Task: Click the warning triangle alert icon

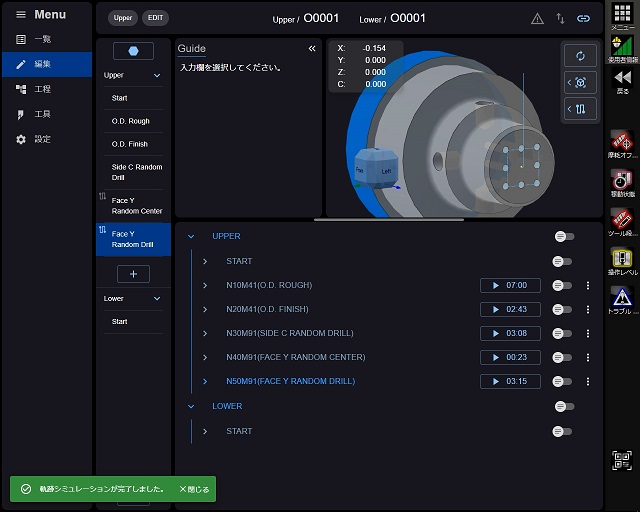Action: [x=537, y=19]
